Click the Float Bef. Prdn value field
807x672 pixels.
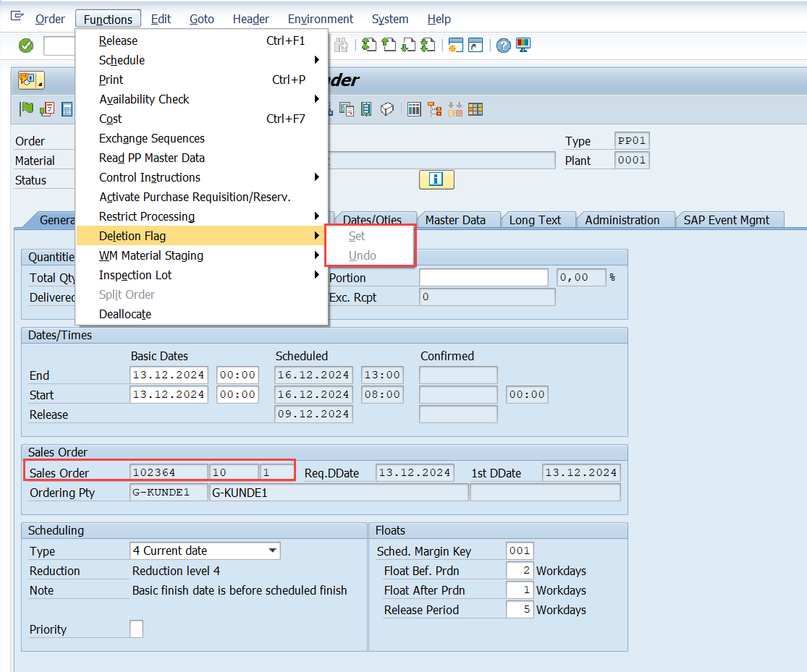point(519,570)
